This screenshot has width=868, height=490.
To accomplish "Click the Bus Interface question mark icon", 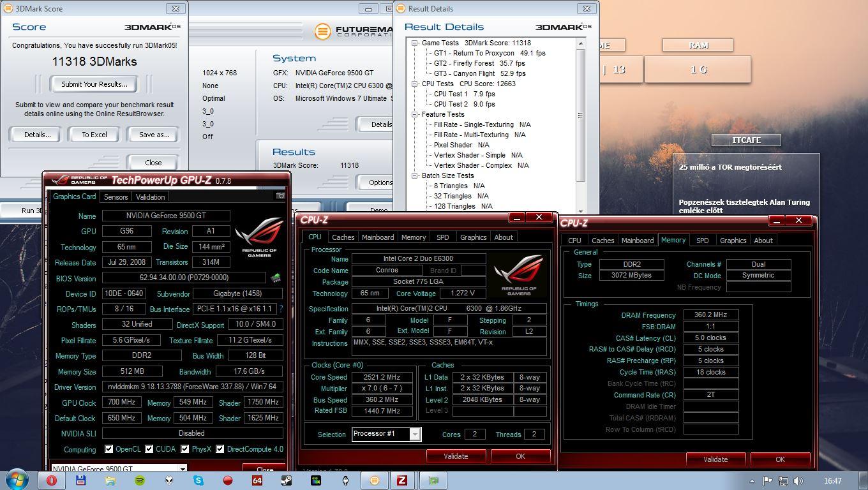I will [281, 309].
